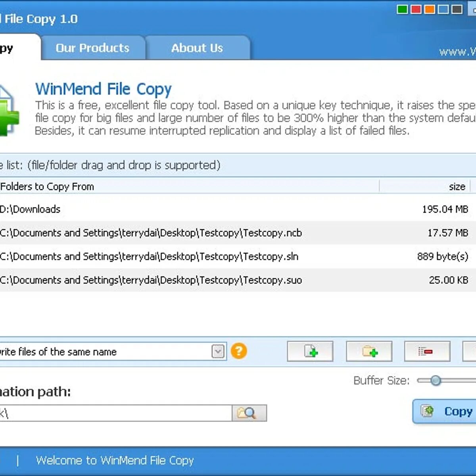The height and width of the screenshot is (476, 476).
Task: Click the 17.57 MB size value
Action: 448,233
